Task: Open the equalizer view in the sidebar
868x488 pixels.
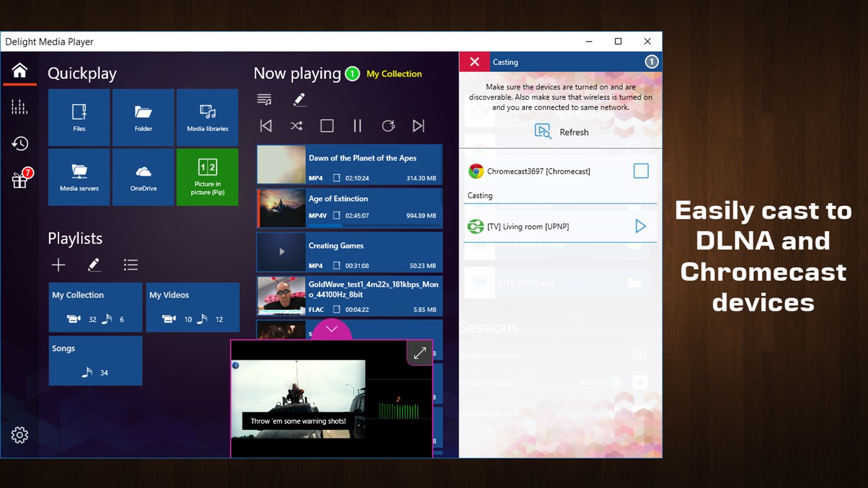Action: pos(19,106)
